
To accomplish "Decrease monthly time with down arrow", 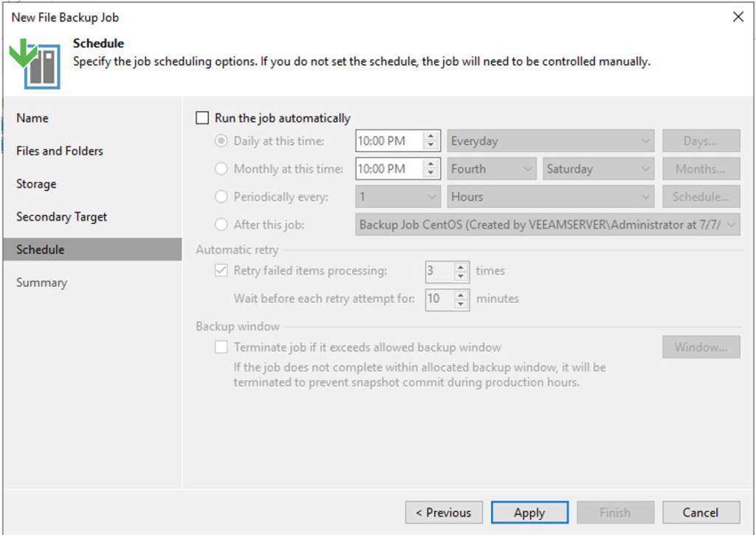I will (430, 173).
